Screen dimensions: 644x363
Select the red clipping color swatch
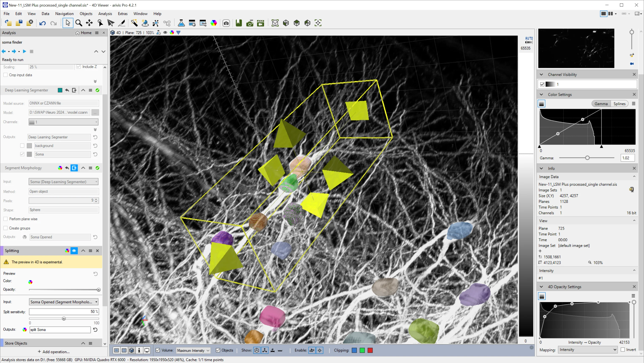click(x=370, y=350)
